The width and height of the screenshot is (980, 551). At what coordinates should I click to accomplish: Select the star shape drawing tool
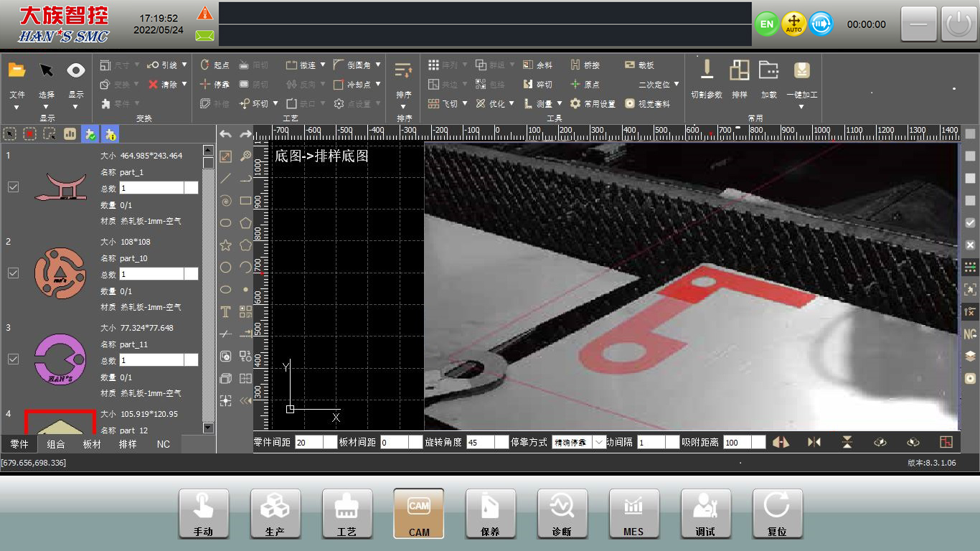pyautogui.click(x=225, y=245)
